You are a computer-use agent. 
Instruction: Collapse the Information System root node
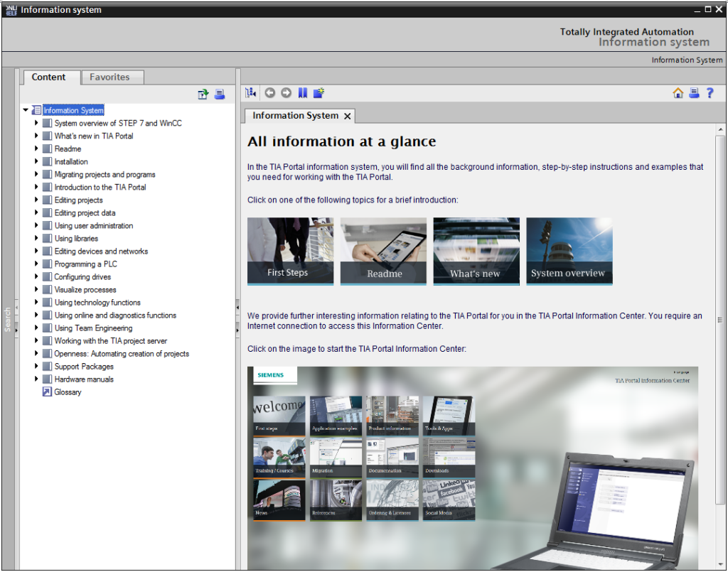26,110
